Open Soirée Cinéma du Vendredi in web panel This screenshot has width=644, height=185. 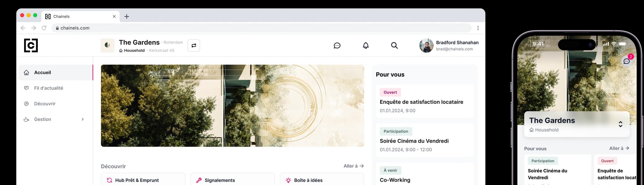(425, 140)
